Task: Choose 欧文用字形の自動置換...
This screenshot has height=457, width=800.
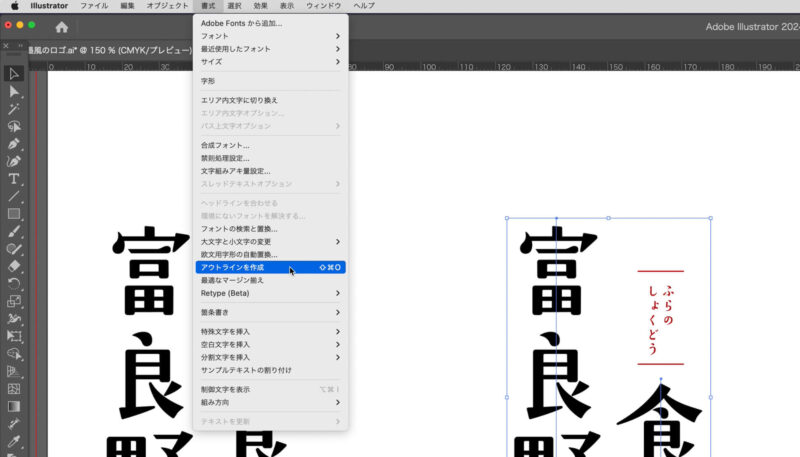Action: pos(270,255)
